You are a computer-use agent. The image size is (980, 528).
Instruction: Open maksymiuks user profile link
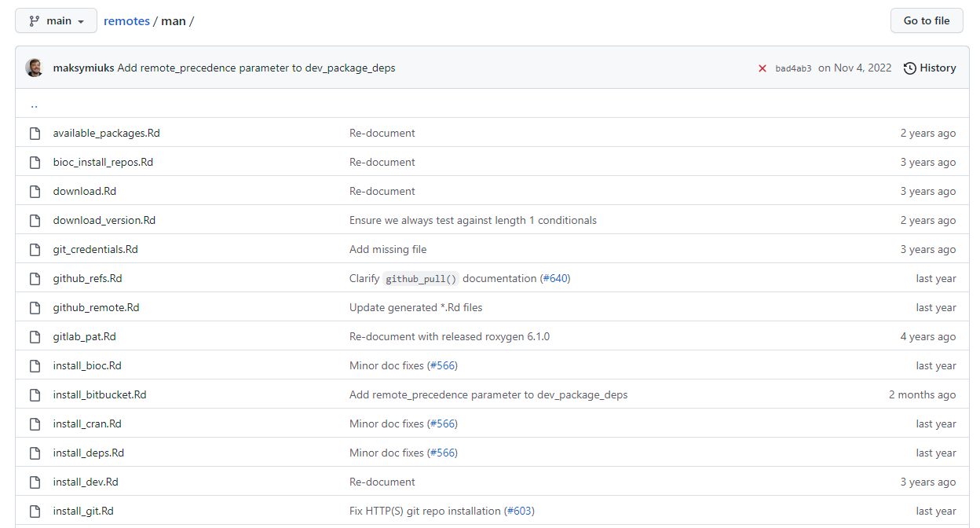pos(83,68)
